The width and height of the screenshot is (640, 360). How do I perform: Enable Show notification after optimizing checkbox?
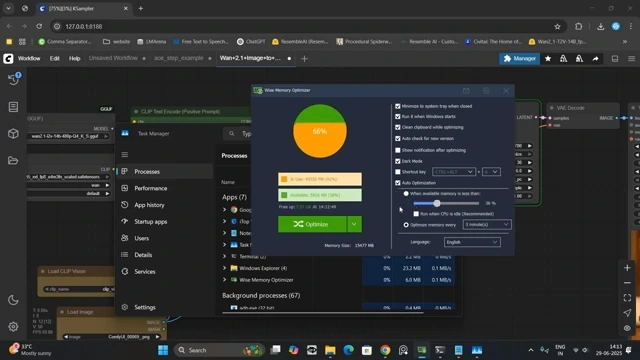[398, 150]
